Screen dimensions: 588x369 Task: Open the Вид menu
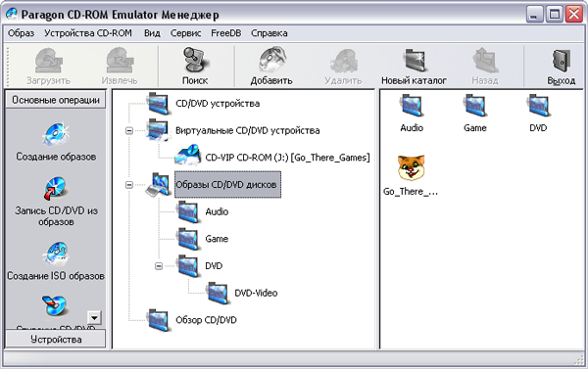[x=152, y=33]
